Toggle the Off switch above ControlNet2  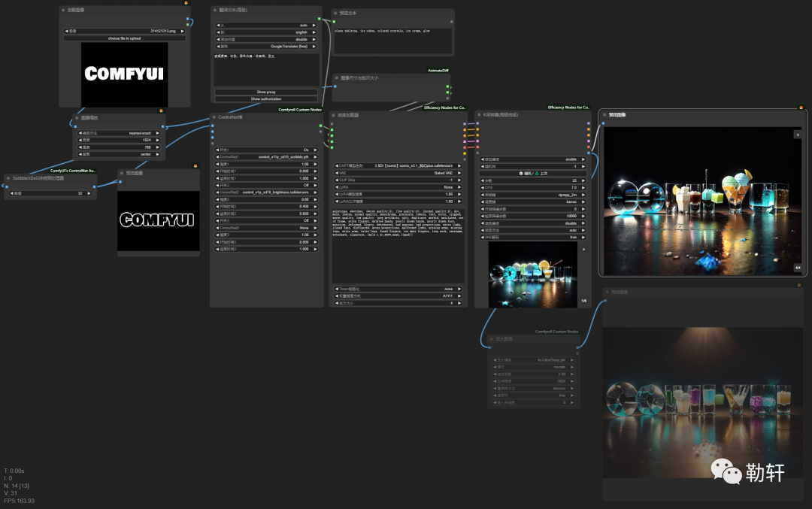tap(266, 185)
